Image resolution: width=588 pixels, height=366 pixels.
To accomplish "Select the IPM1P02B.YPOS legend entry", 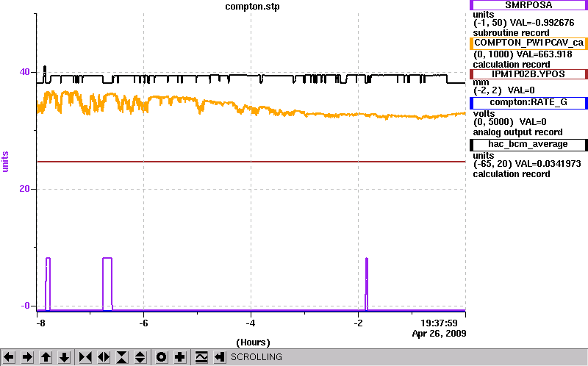I will pos(528,74).
